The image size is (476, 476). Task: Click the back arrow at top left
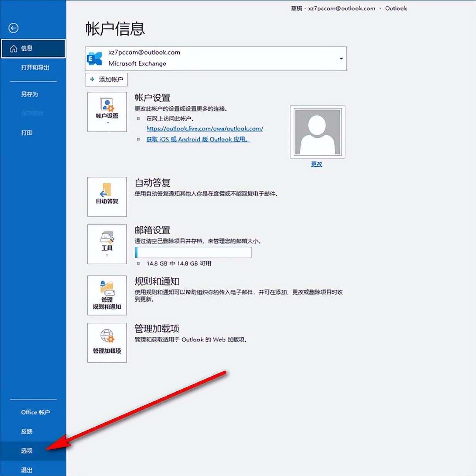pos(14,28)
